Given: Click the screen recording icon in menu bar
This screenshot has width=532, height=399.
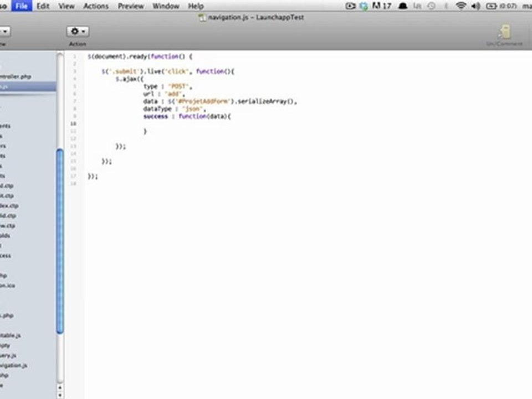Looking at the screenshot, I should 350,6.
